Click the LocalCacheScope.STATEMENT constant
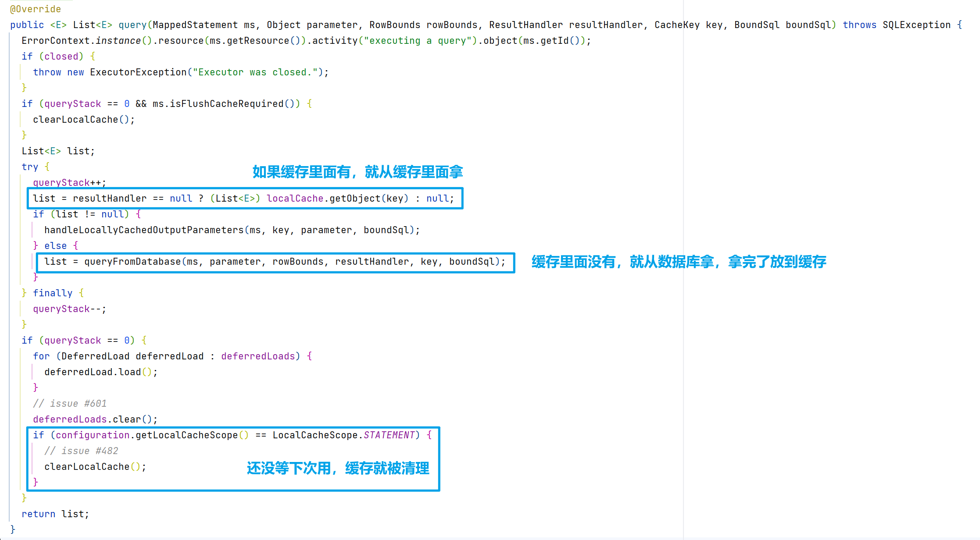Image resolution: width=980 pixels, height=540 pixels. point(343,435)
